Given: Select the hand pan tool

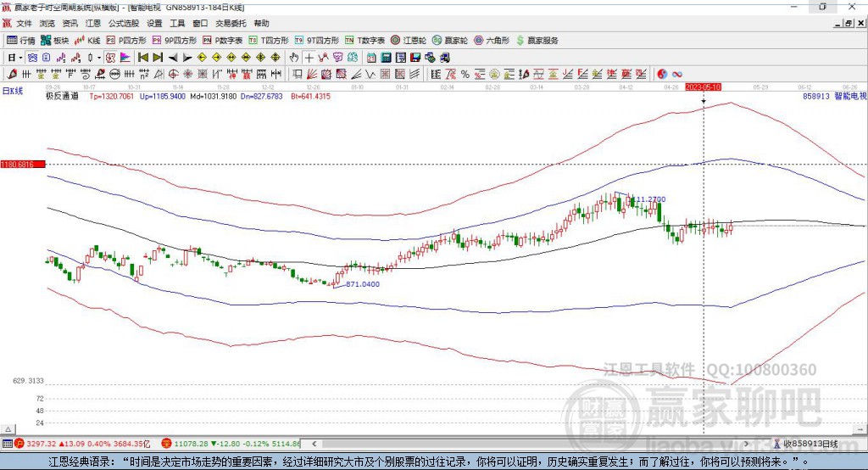Looking at the screenshot, I should click(294, 58).
